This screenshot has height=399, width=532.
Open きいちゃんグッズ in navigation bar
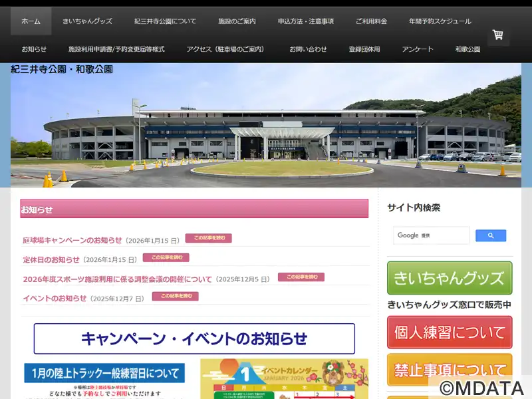(x=87, y=21)
